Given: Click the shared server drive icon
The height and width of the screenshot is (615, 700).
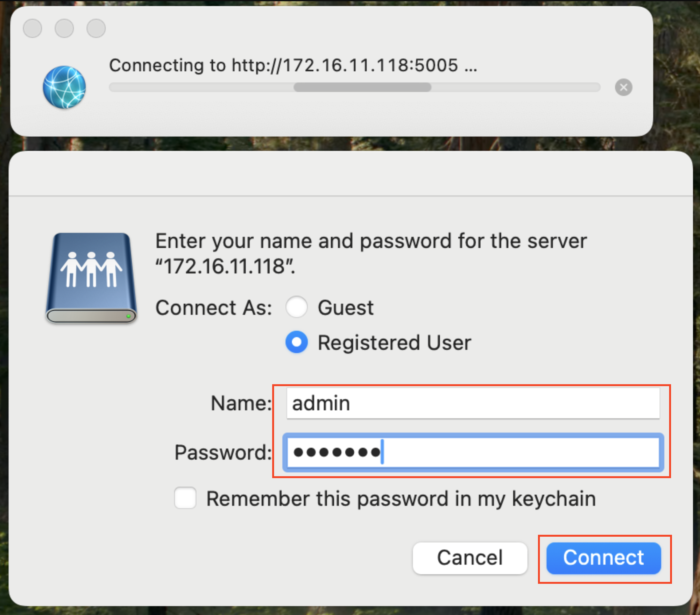Looking at the screenshot, I should tap(91, 278).
